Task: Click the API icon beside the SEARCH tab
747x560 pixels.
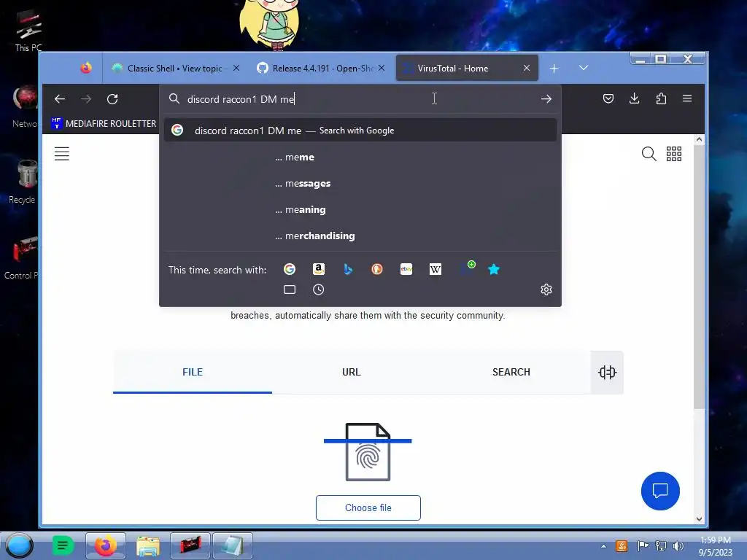Action: [x=607, y=372]
